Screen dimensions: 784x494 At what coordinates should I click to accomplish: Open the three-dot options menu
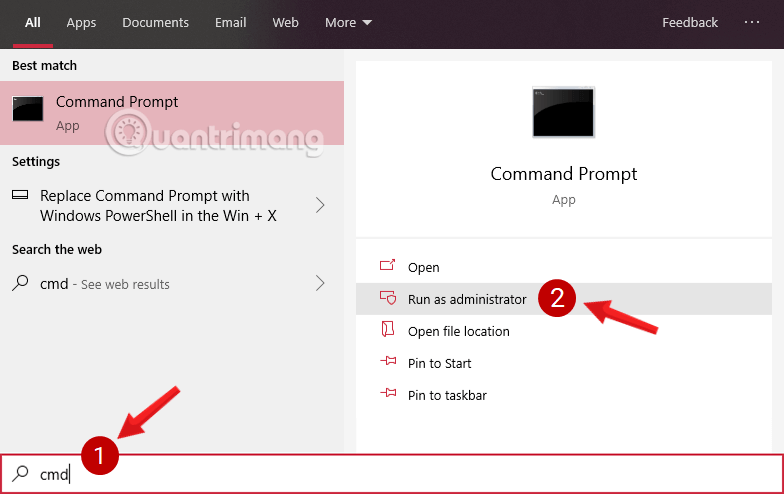[x=751, y=22]
